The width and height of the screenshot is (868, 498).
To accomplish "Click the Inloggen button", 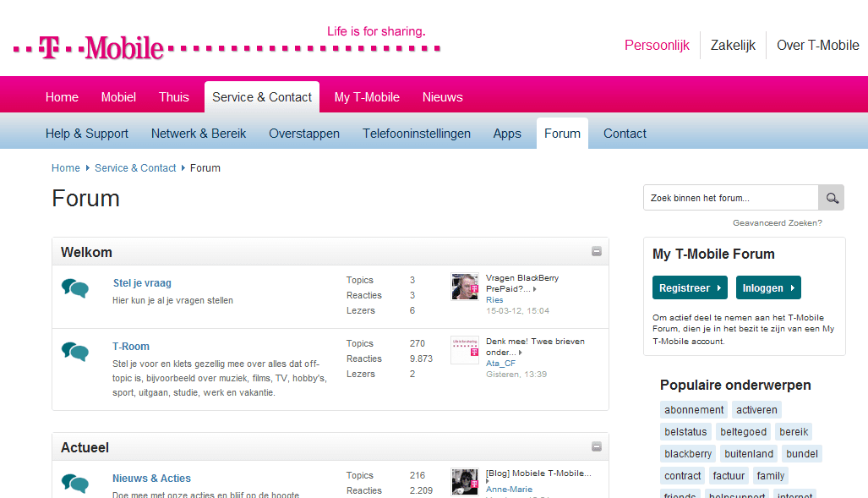I will [x=767, y=287].
